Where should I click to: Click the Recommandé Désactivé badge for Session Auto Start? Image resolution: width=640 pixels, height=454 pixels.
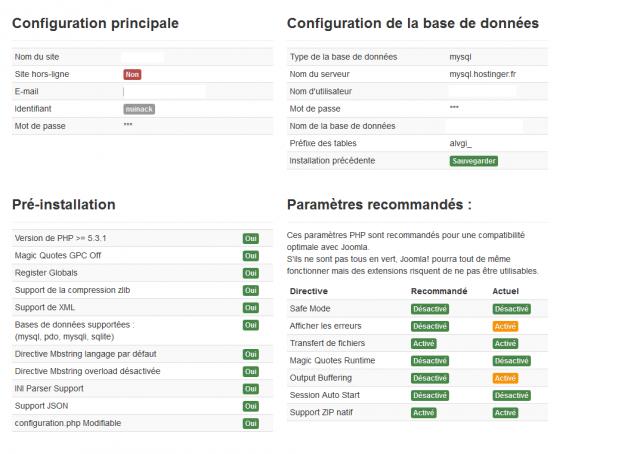(x=430, y=395)
